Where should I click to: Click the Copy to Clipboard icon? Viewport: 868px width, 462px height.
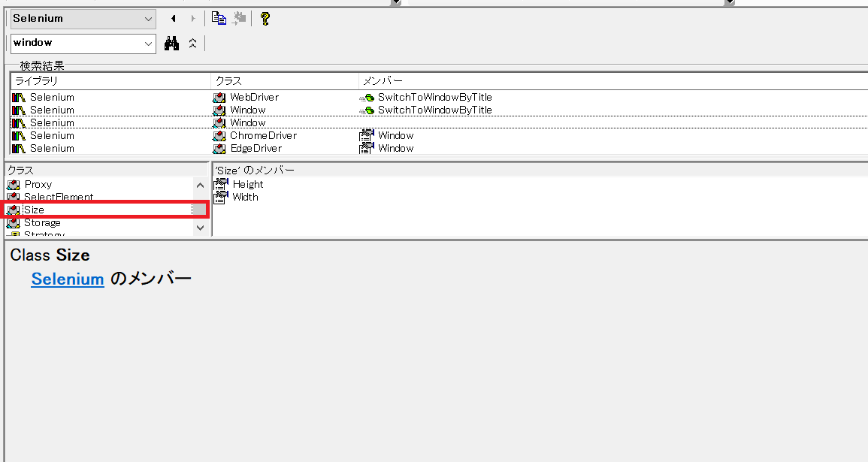click(x=219, y=18)
